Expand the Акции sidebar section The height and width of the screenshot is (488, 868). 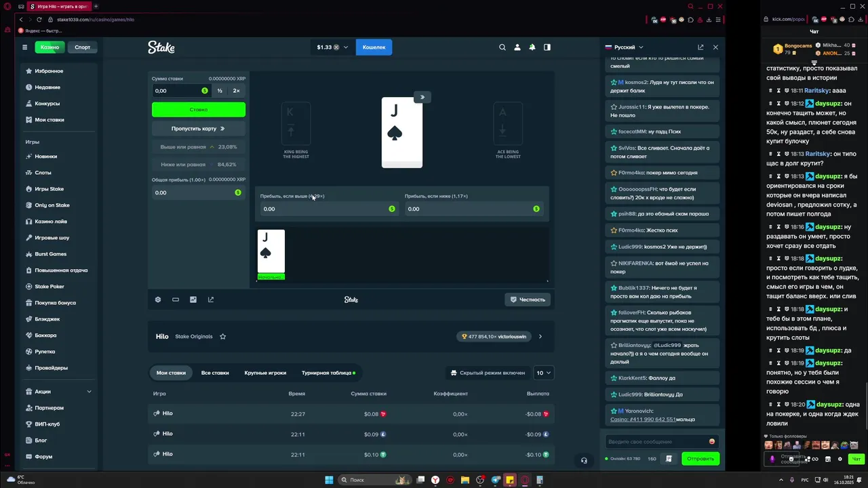60,392
